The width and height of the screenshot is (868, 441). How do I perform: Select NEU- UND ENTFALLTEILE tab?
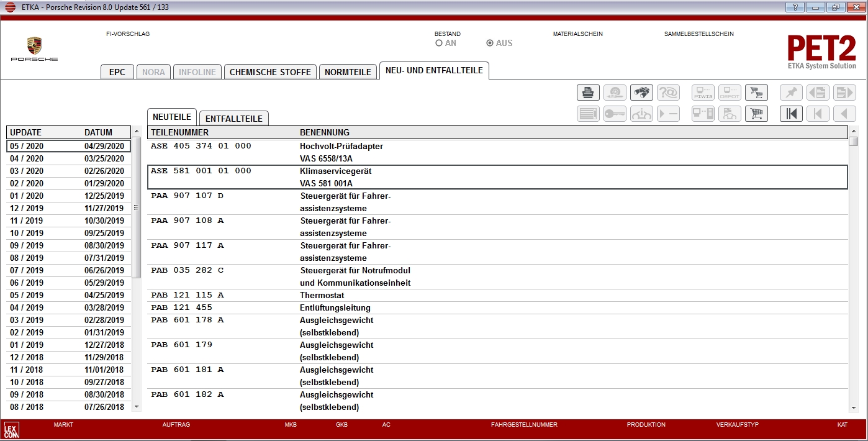pos(434,71)
